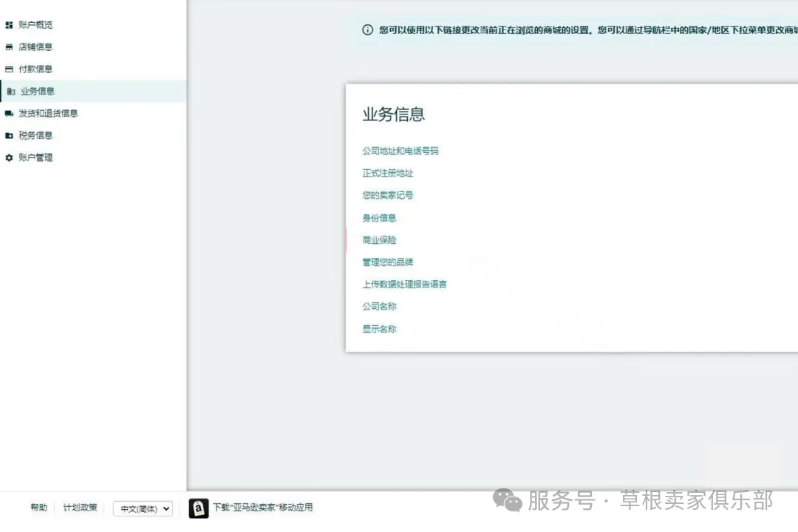Click the 业务信息 card heading
The height and width of the screenshot is (532, 798).
click(x=393, y=114)
